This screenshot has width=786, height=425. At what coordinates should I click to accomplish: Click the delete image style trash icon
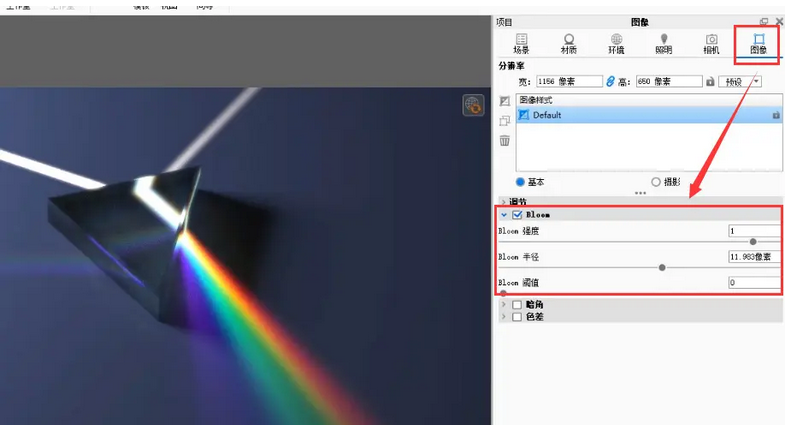[505, 141]
